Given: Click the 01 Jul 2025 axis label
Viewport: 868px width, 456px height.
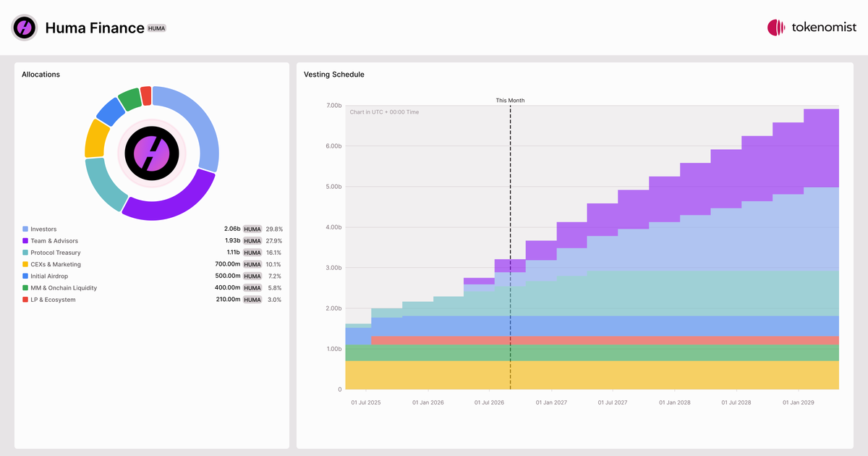Looking at the screenshot, I should click(x=365, y=402).
